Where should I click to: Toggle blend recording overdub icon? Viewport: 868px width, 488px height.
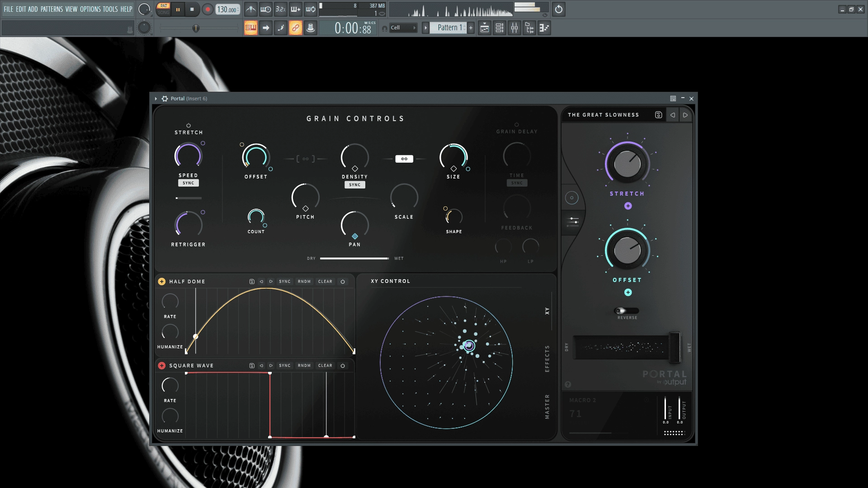(x=296, y=9)
